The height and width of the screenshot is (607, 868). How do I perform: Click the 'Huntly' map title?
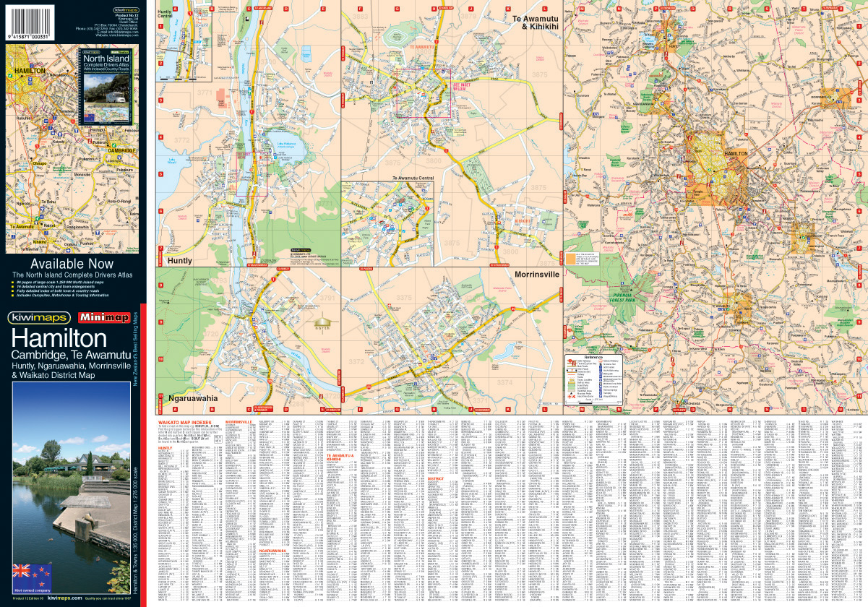click(180, 260)
